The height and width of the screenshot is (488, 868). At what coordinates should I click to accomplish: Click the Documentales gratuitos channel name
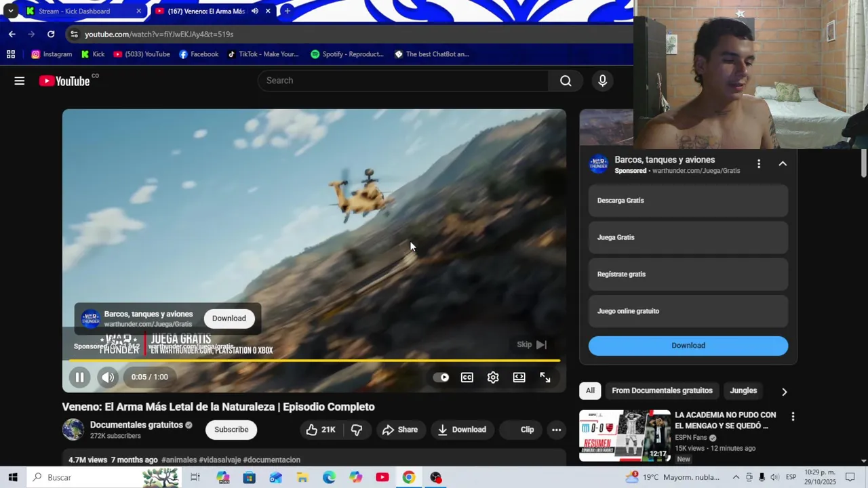[136, 425]
